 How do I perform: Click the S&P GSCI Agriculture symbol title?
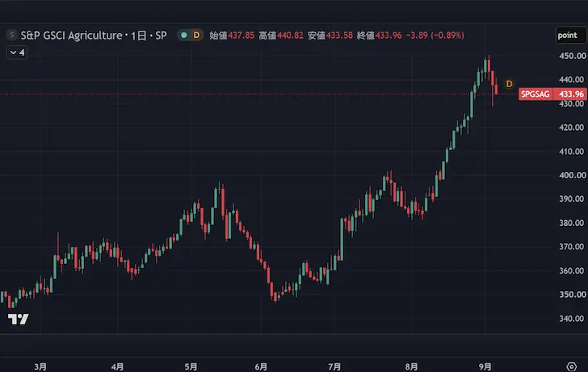coord(71,36)
